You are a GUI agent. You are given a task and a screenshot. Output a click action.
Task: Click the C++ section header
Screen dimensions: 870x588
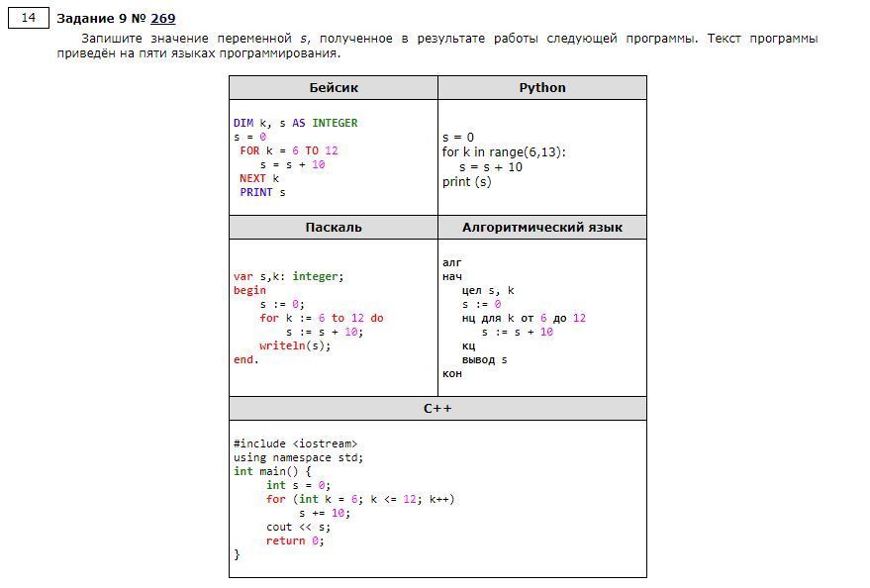click(x=437, y=409)
